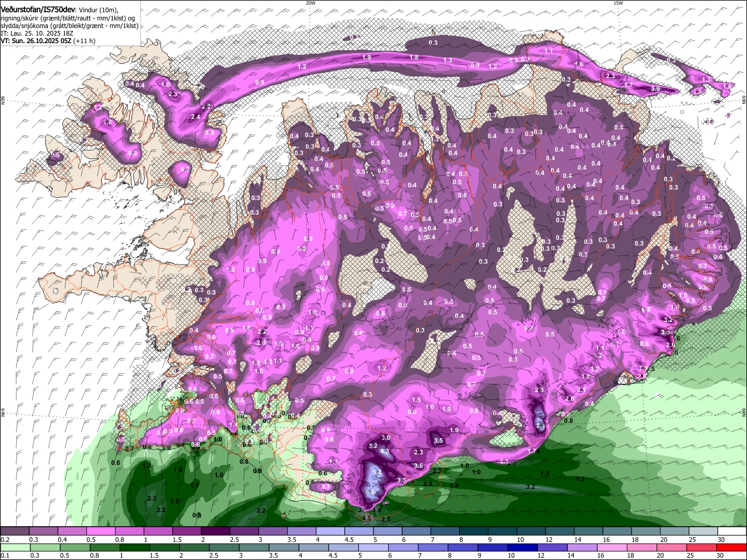Click the white swatch after 30 in snow legend
Screen dimensions: 747x560
[731, 531]
